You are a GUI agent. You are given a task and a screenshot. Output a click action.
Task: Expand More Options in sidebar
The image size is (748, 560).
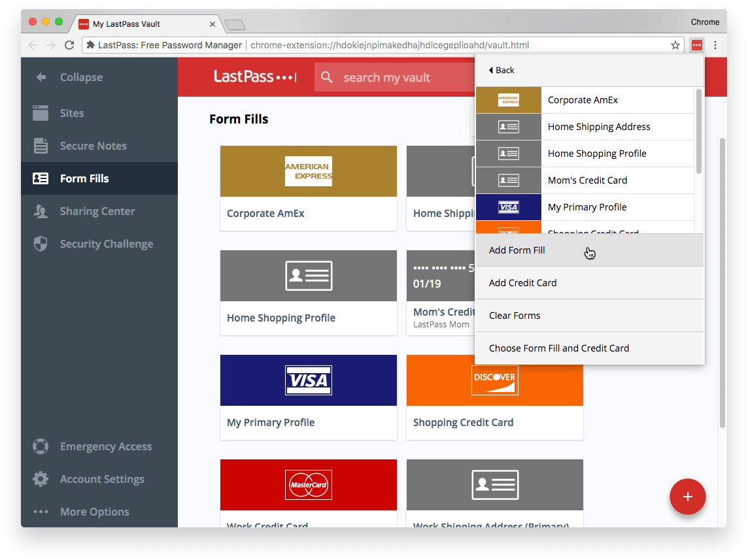coord(94,512)
